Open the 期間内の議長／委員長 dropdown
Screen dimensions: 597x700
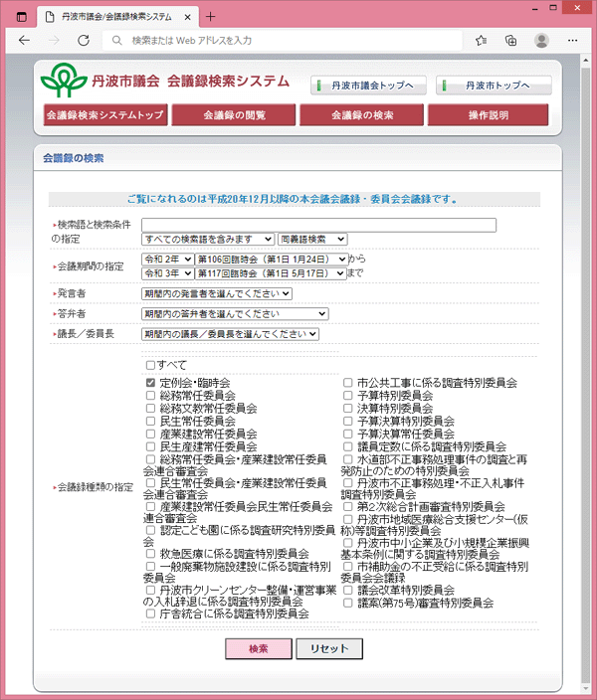point(230,334)
